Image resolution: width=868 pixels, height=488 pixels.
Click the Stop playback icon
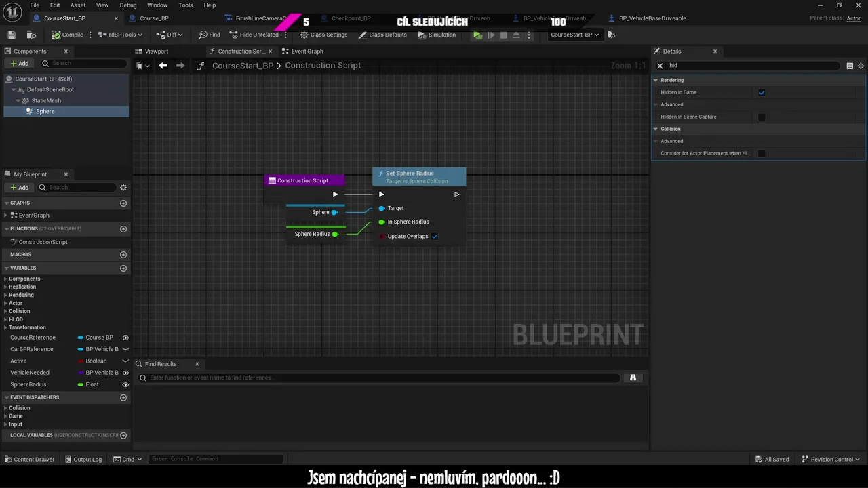tap(503, 35)
